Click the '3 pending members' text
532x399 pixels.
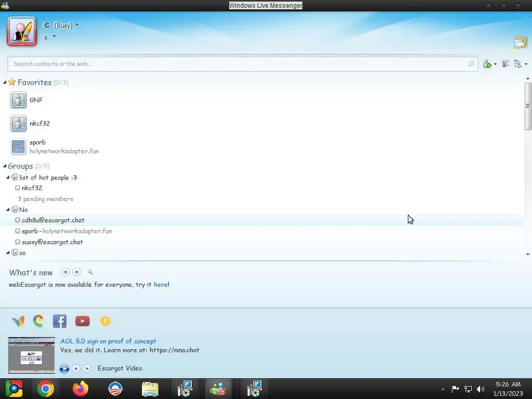pyautogui.click(x=46, y=199)
